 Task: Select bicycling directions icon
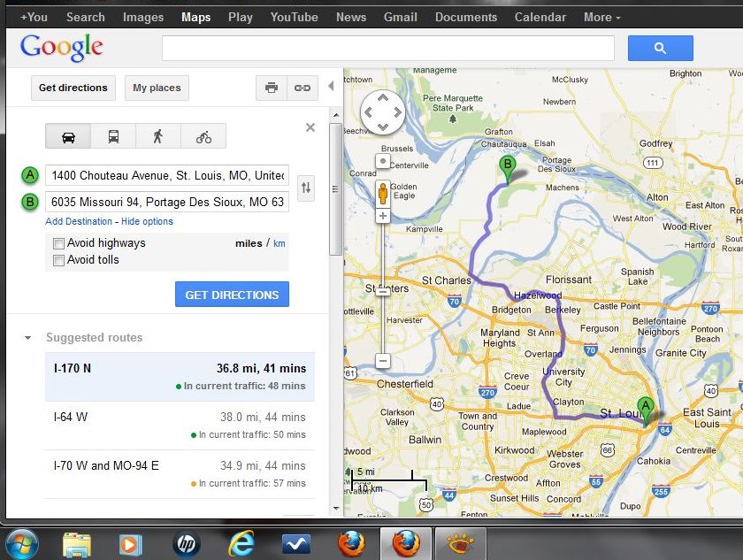(203, 136)
